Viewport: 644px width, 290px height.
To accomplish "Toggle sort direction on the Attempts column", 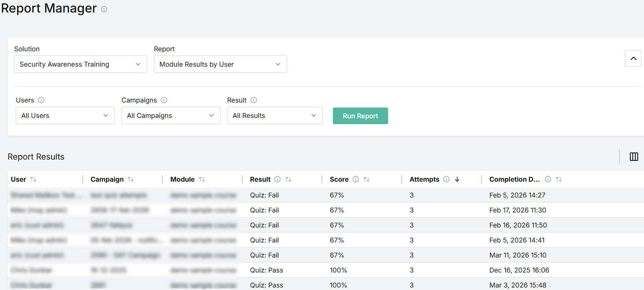I will [x=456, y=179].
